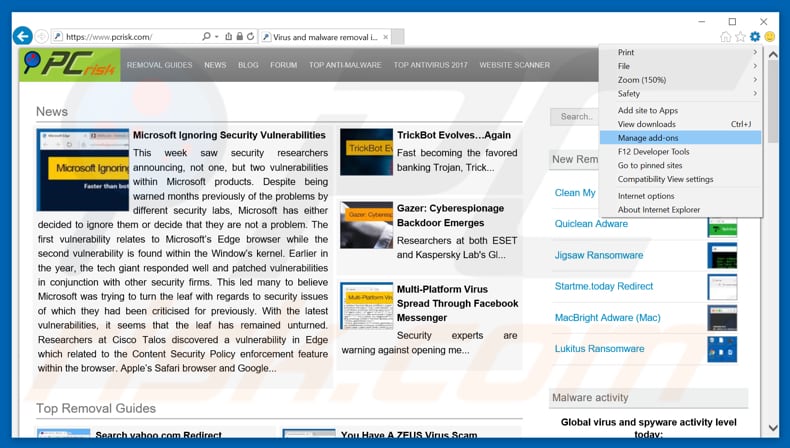Open the Quiclean Adware link
This screenshot has height=448, width=790.
click(x=591, y=224)
